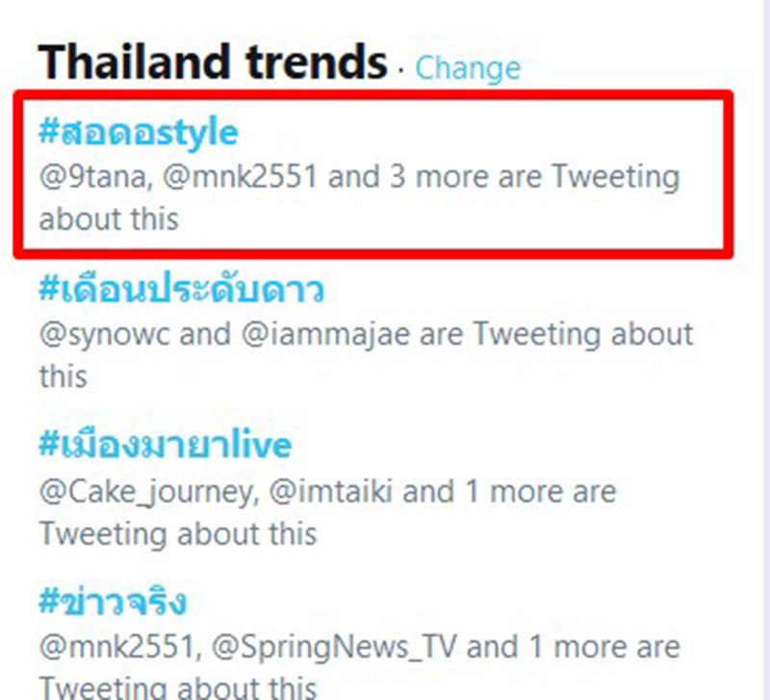The height and width of the screenshot is (700, 770).
Task: Click the Change link beside Thailand trends
Action: pos(468,67)
